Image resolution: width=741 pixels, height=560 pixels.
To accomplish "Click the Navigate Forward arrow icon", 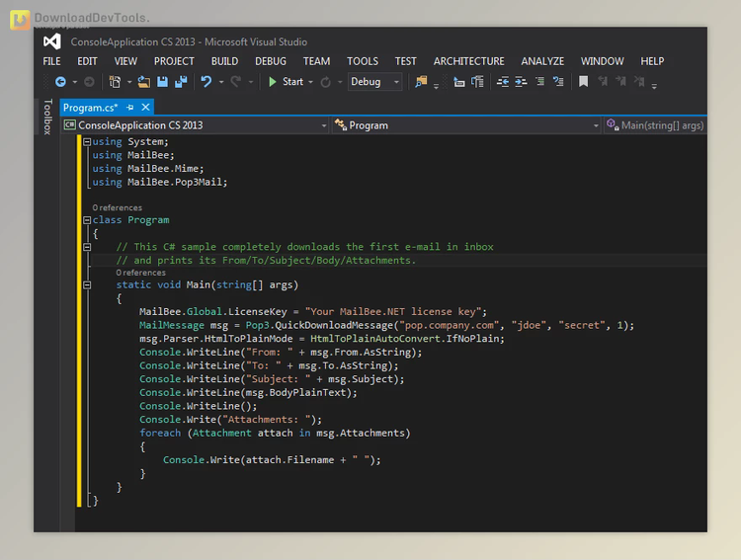I will (x=89, y=82).
